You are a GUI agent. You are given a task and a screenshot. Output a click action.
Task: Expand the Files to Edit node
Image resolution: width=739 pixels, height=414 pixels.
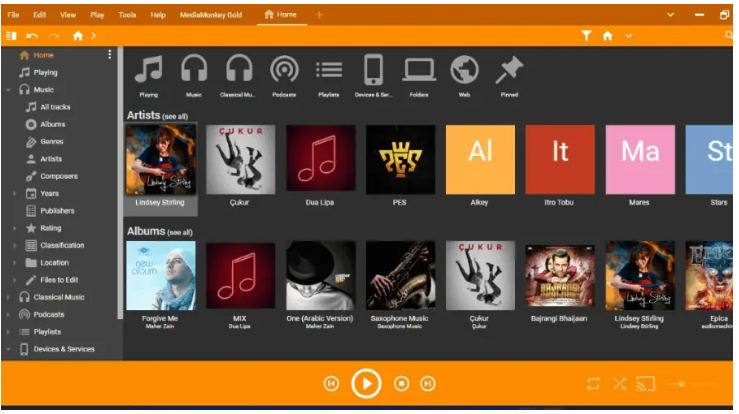pos(15,280)
